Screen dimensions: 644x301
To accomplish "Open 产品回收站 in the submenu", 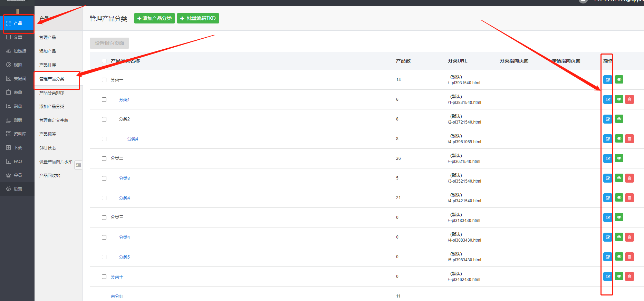I will (50, 175).
